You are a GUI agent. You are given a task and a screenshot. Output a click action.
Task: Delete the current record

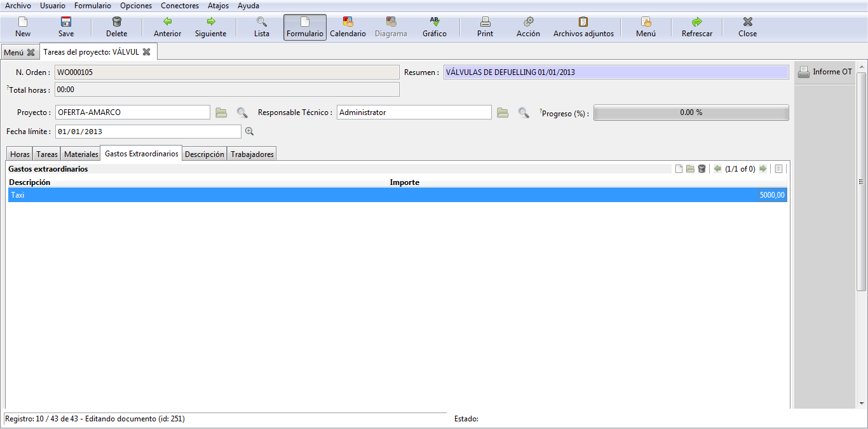pos(116,27)
